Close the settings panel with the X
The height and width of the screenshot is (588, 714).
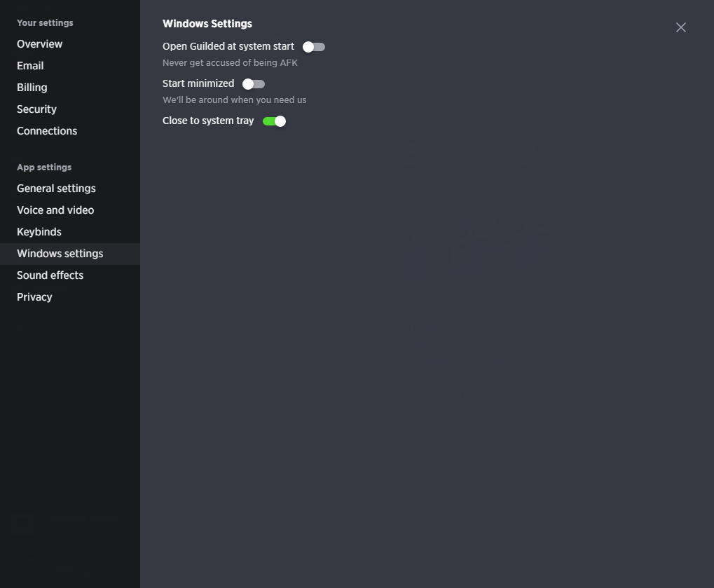(681, 27)
